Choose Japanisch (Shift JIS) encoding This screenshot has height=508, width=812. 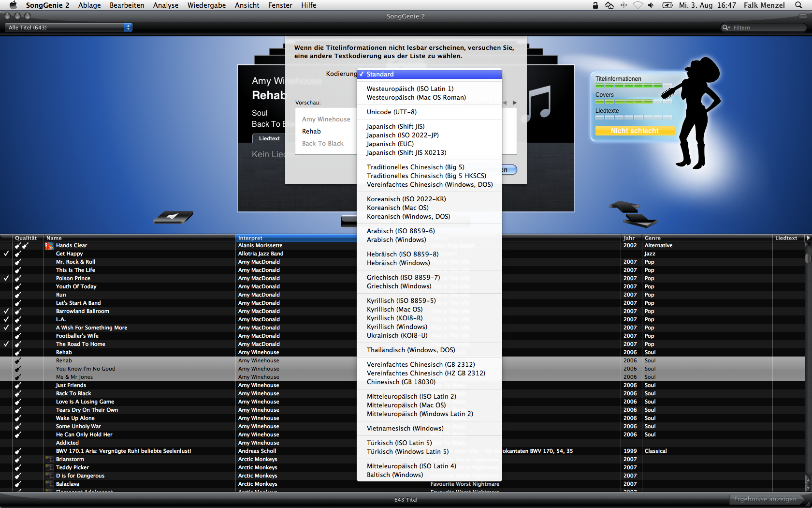tap(429, 127)
